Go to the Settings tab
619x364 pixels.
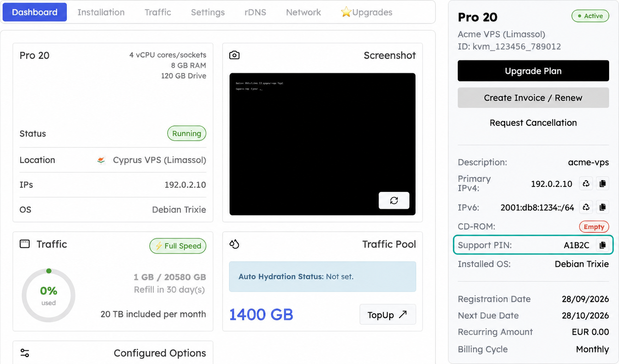coord(208,12)
